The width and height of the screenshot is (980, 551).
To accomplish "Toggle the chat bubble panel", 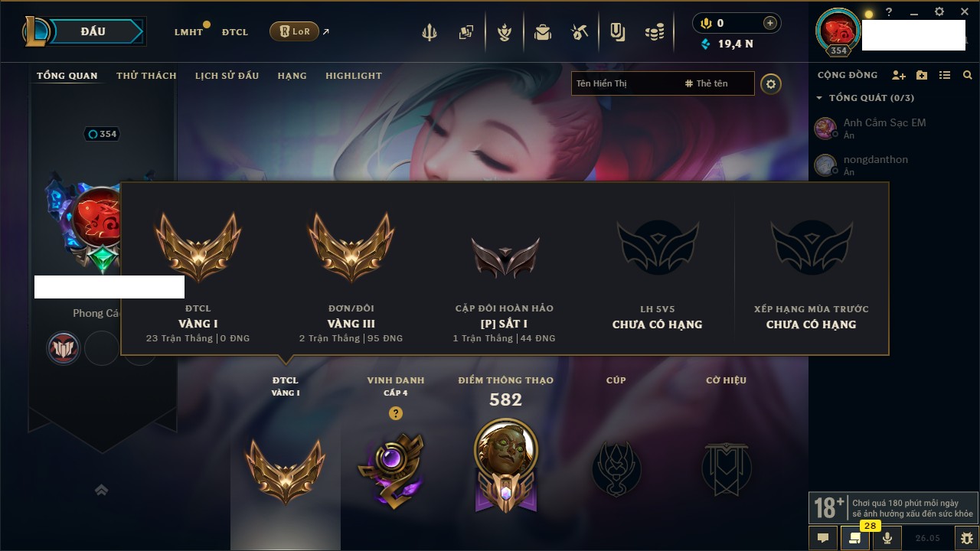I will click(823, 538).
